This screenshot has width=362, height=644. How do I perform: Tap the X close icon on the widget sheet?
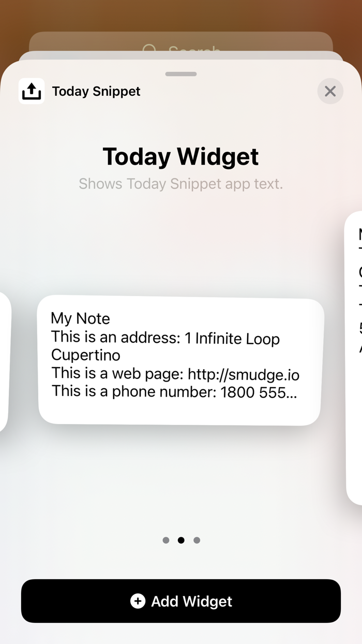(x=330, y=91)
